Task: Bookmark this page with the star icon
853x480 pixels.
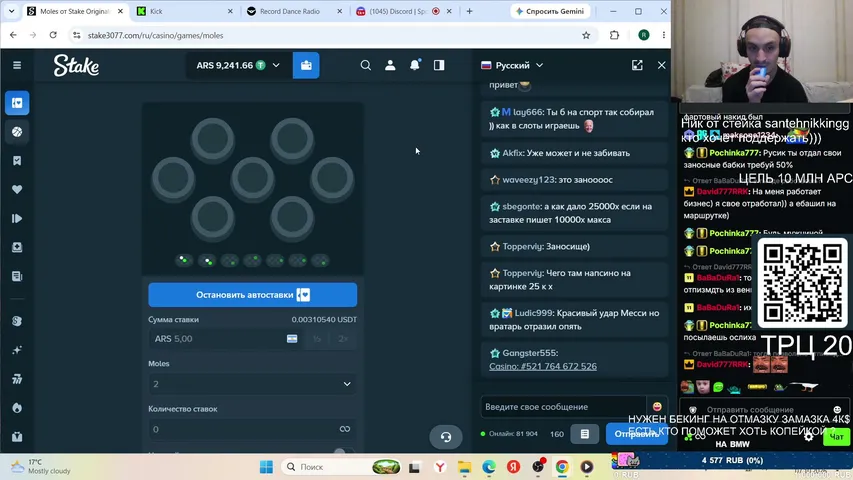Action: coord(586,35)
